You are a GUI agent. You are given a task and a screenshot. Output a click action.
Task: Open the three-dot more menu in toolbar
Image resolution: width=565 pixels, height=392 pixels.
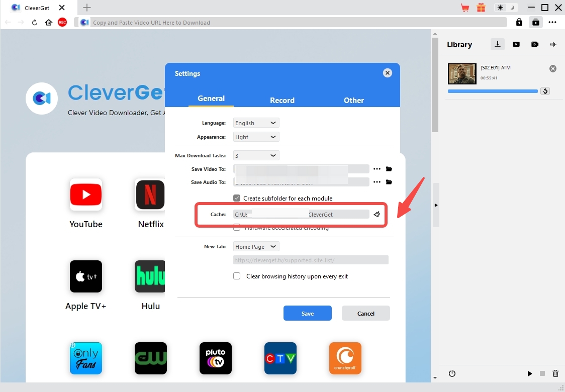coord(552,22)
